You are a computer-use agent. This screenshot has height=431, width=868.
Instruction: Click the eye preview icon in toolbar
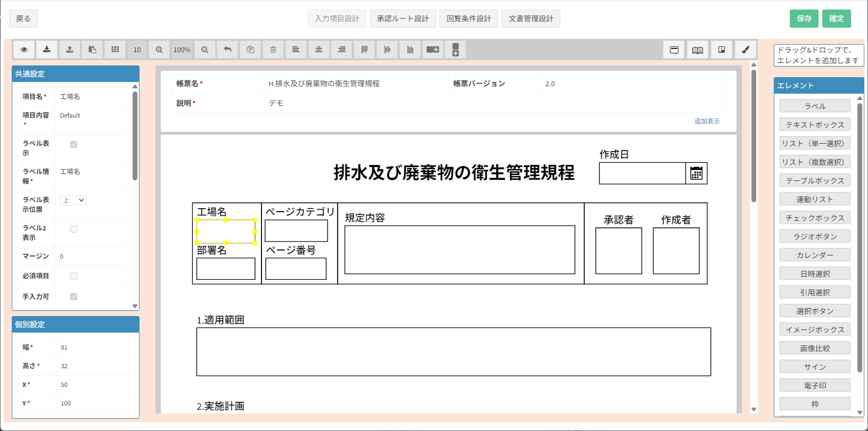tap(24, 49)
